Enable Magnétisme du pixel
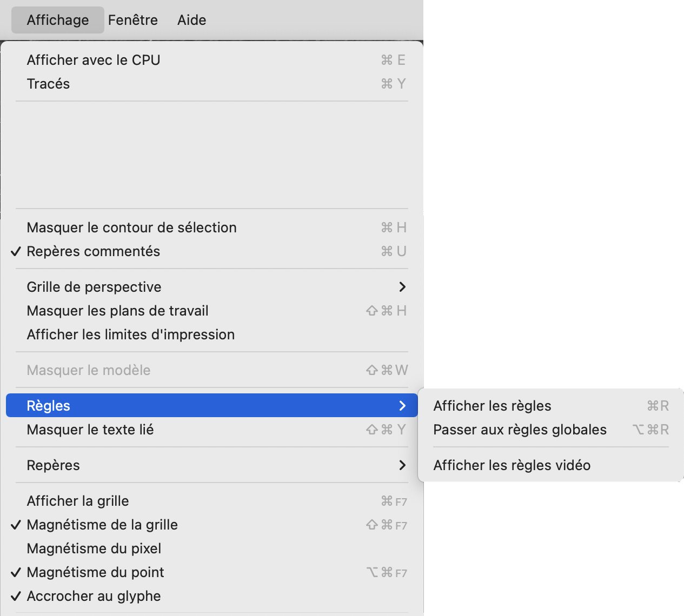The image size is (684, 616). pyautogui.click(x=94, y=548)
